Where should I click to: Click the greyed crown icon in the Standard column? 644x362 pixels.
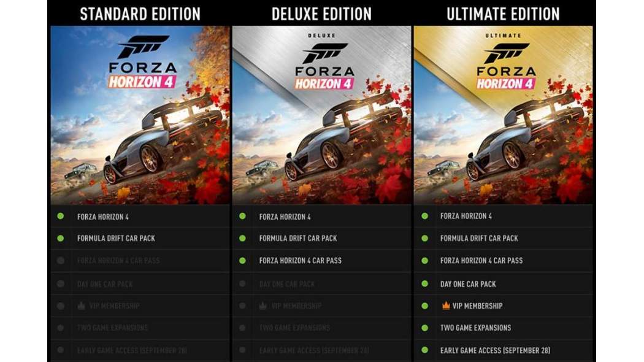(x=82, y=306)
